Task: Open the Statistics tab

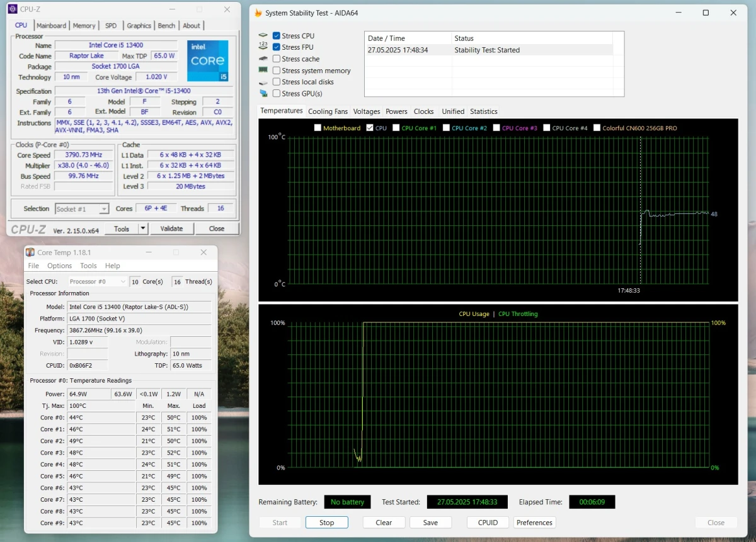Action: click(x=484, y=111)
